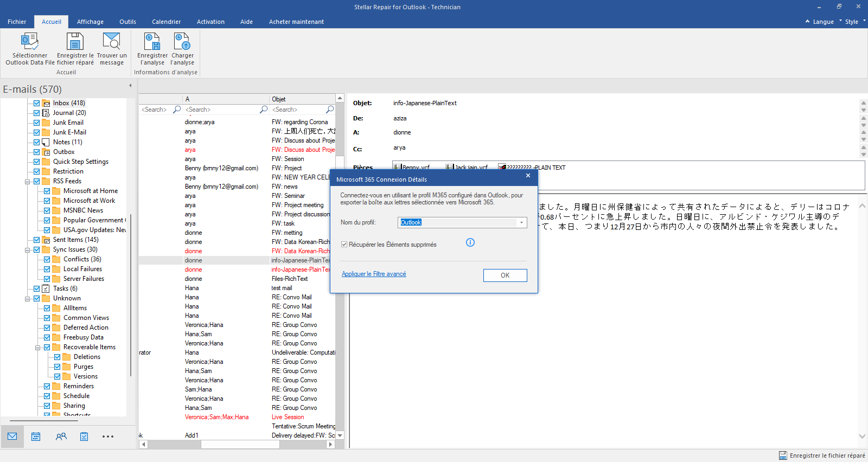Select email row FW: regarding Corona
Image resolution: width=868 pixels, height=462 pixels.
pyautogui.click(x=237, y=122)
